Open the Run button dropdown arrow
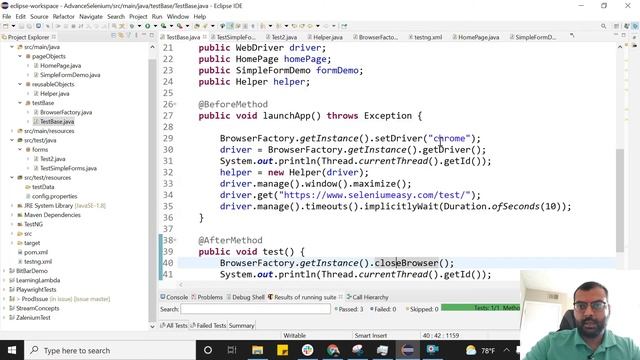 155,26
